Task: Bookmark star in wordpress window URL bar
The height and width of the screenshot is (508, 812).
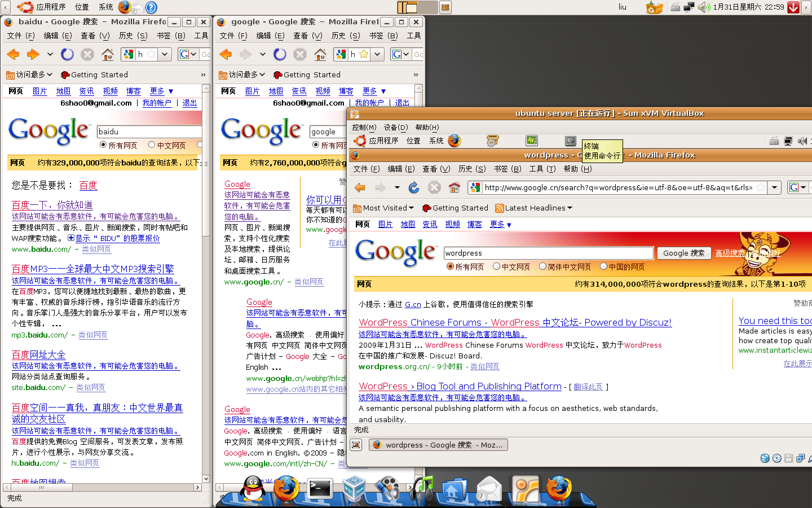Action: tap(761, 187)
